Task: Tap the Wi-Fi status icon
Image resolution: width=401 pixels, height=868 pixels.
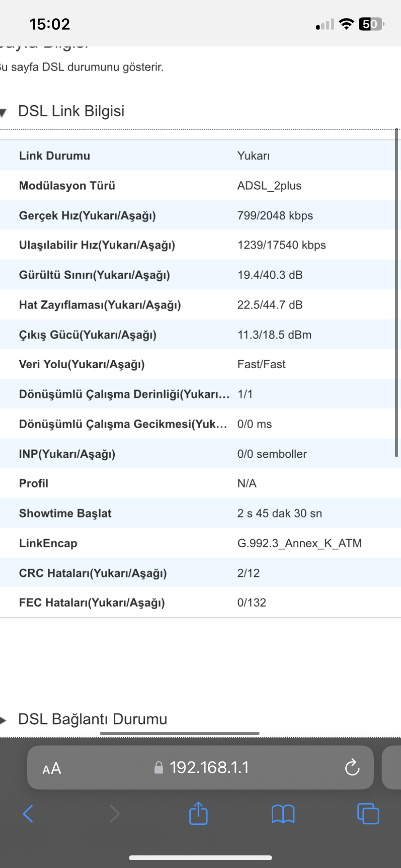Action: click(346, 24)
